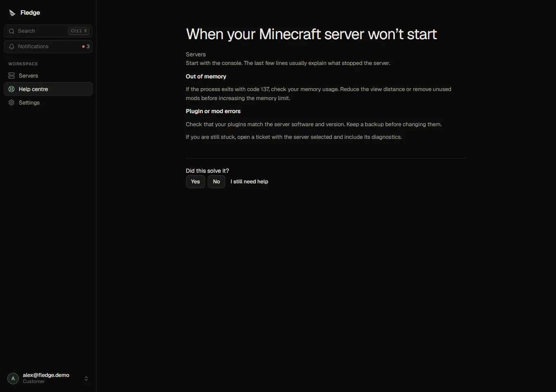
Task: Click the user avatar with letter A
Action: coord(13,379)
